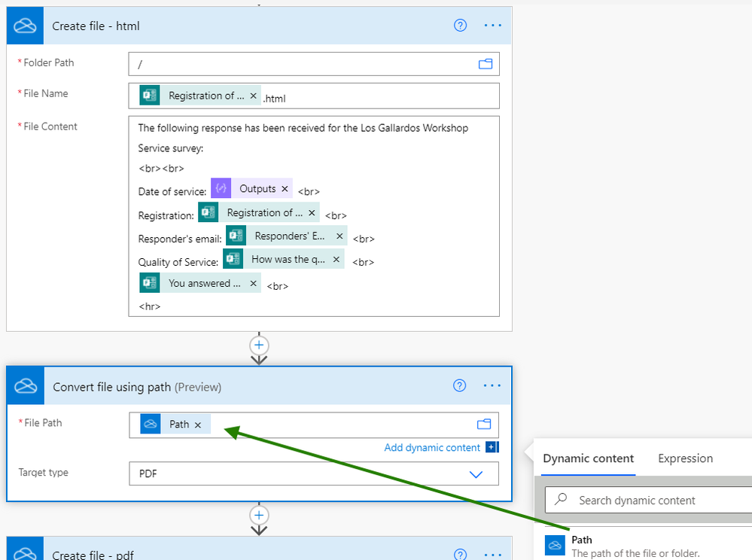This screenshot has height=560, width=752.
Task: Remove the Outputs token from File Content
Action: [285, 188]
